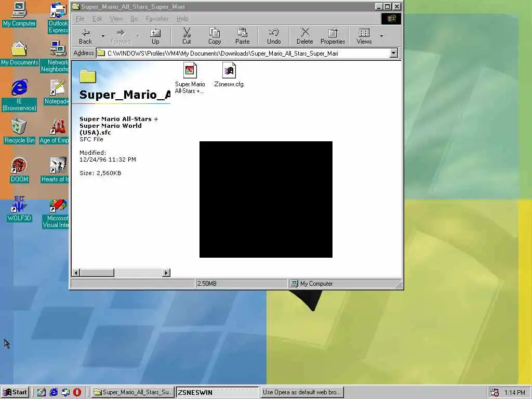Cut the selection with the scissors icon
Viewport: 532px width, 399px height.
click(x=187, y=36)
